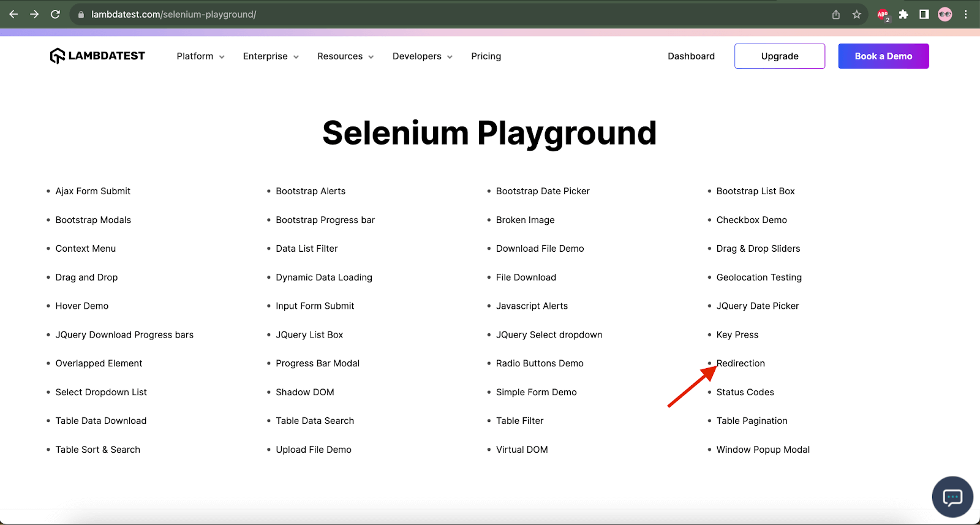
Task: Open JQuery Select dropdown link
Action: pyautogui.click(x=549, y=335)
